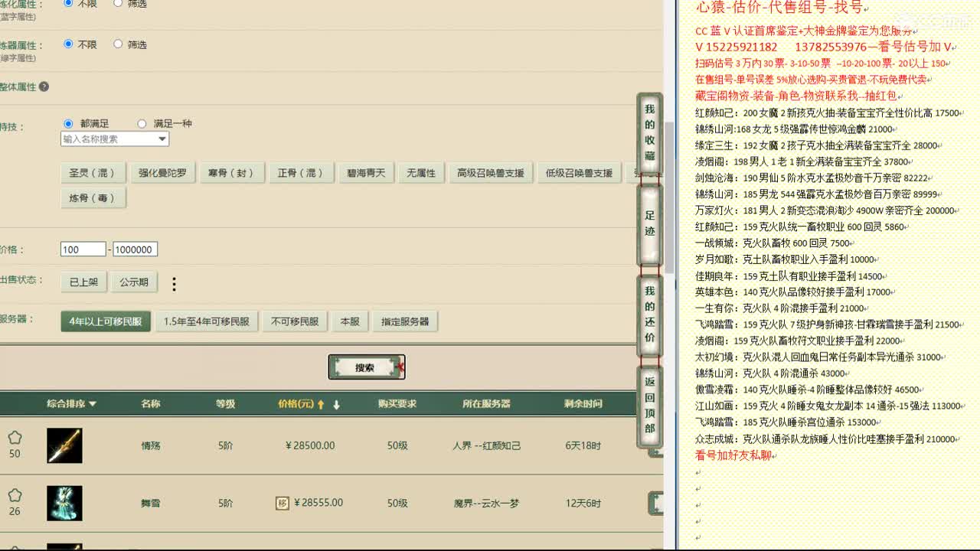Viewport: 980px width, 551px height.
Task: Open the 舞雪 armor thumbnail
Action: (x=64, y=503)
